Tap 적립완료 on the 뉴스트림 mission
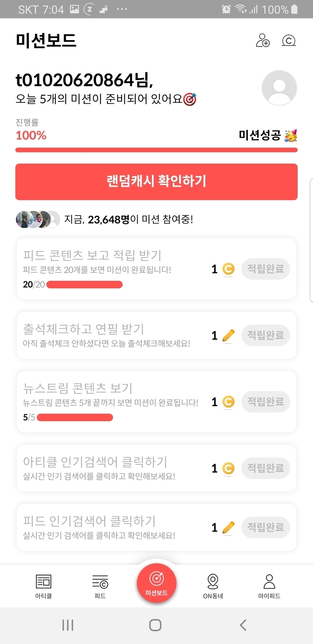 (x=265, y=402)
